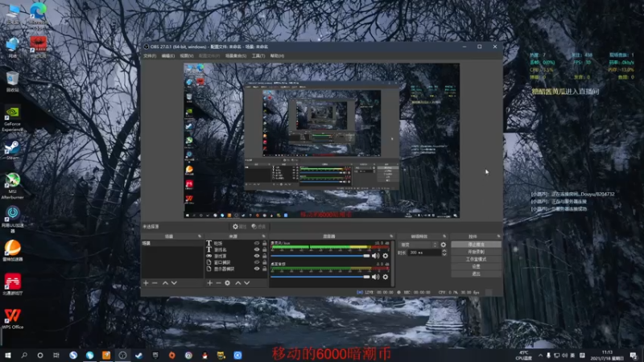Open source Filters button beside Properties

[x=258, y=227]
